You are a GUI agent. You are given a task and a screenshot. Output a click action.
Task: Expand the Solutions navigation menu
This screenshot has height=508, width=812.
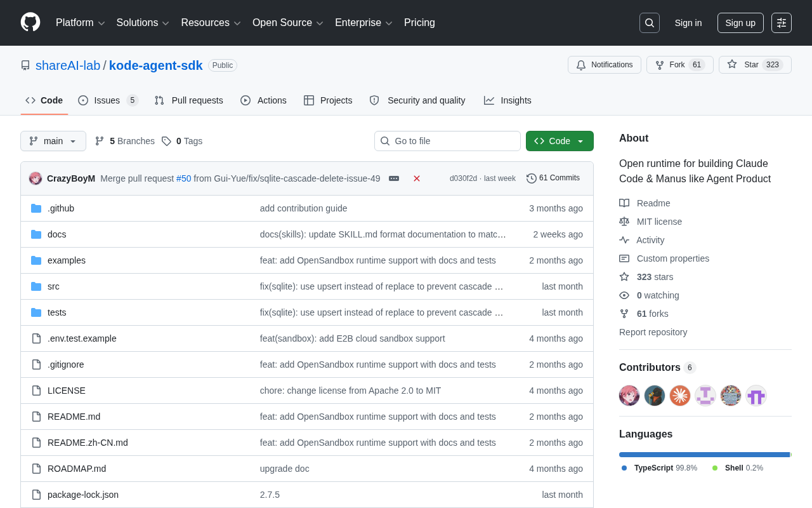coord(143,23)
